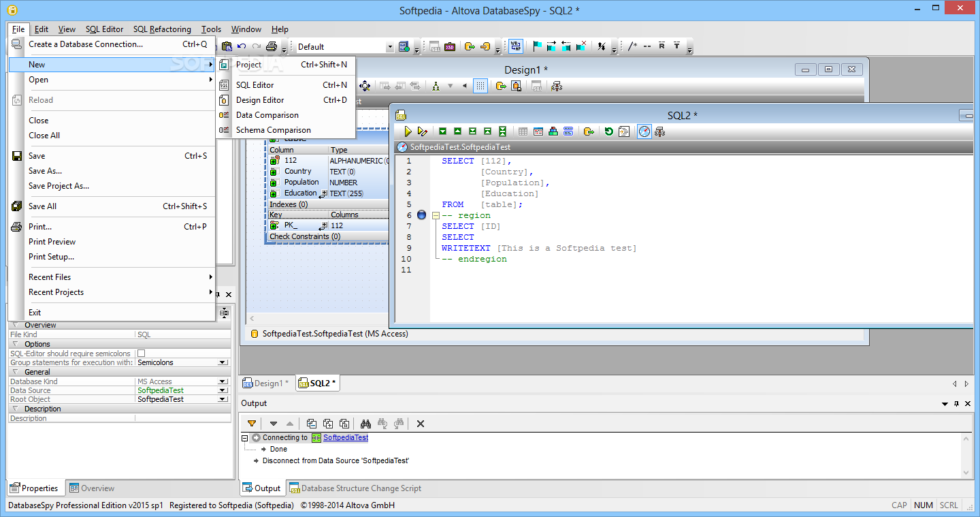Click the Insert bookmark flag icon
The image size is (980, 517).
click(536, 46)
